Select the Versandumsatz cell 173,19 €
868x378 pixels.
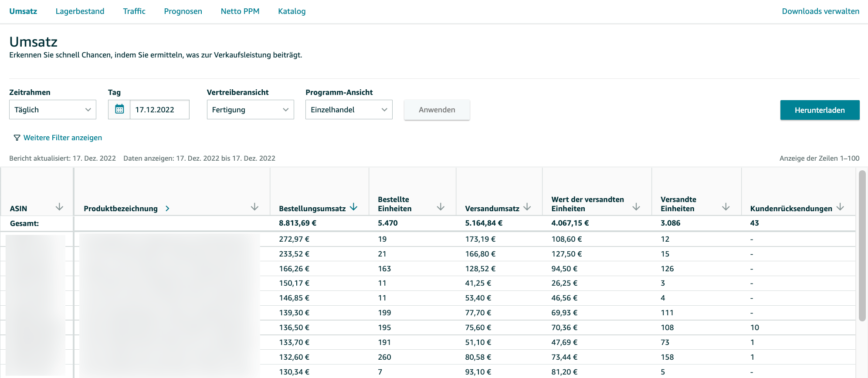point(480,239)
